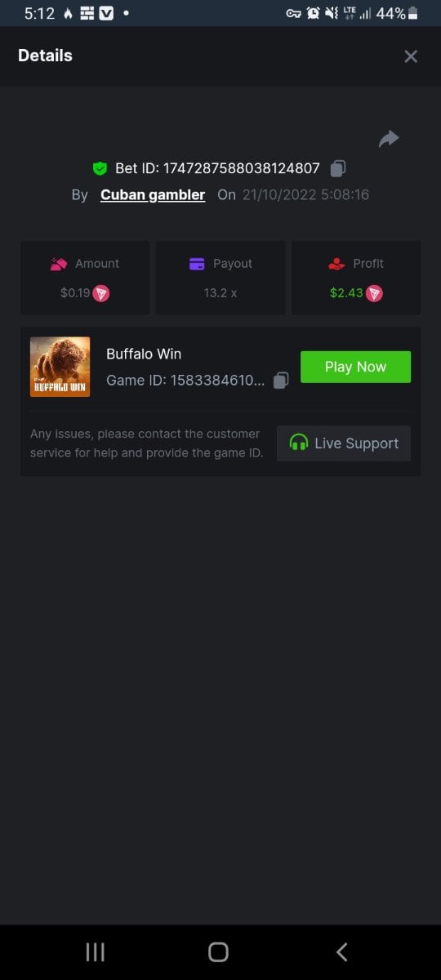The image size is (441, 980).
Task: Tap the Bet ID number text
Action: tap(242, 168)
